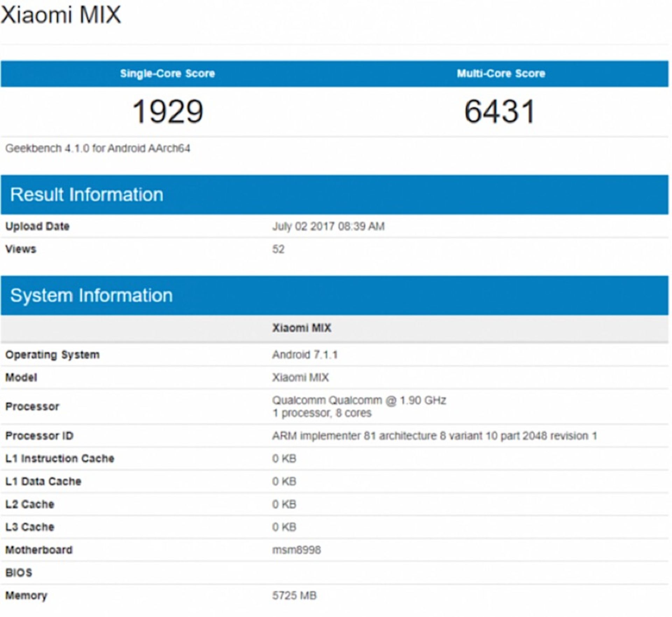Select the Android 7.1.1 operating system value
Viewport: 672px width, 617px height.
coord(305,355)
